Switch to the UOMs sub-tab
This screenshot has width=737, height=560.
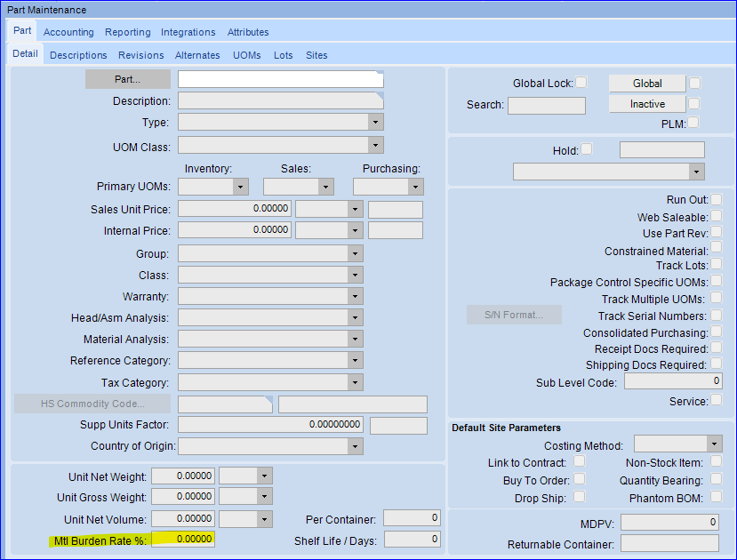pos(247,55)
